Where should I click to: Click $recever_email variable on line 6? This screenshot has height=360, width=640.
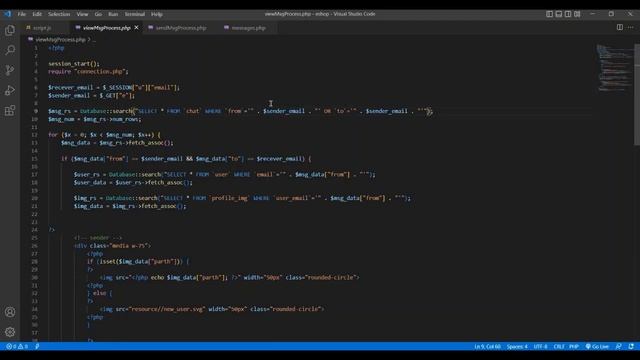(71, 87)
